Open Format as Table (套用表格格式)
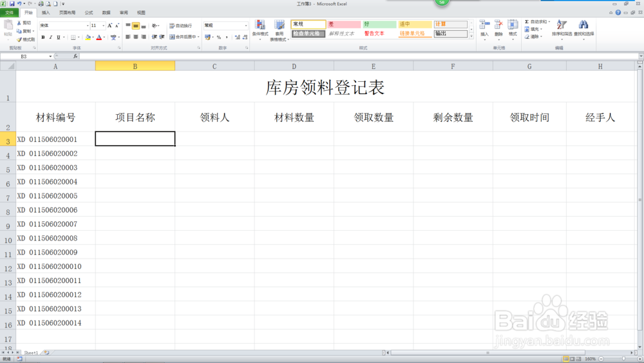 tap(279, 30)
